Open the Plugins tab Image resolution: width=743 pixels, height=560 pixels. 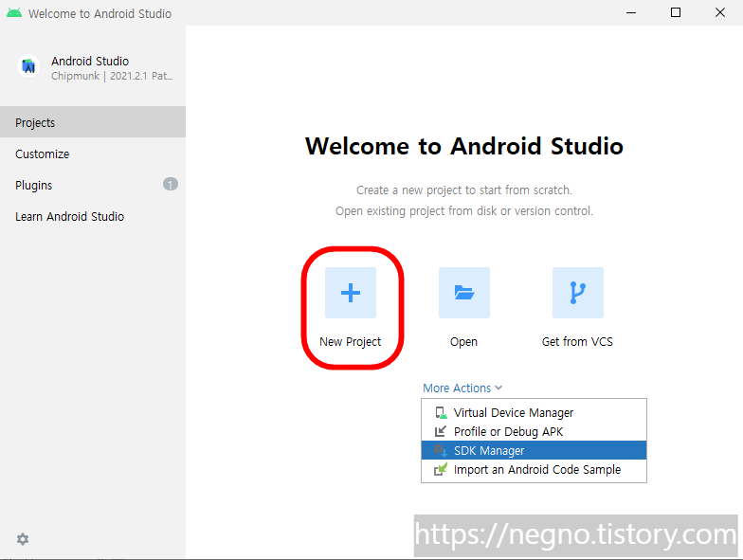click(93, 186)
